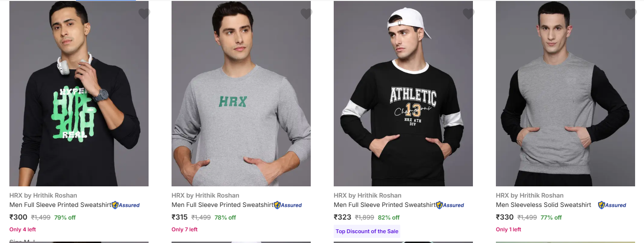
Task: Open Men Full Sleeve Printed Sweatshirt priced ₹323
Action: coord(384,205)
